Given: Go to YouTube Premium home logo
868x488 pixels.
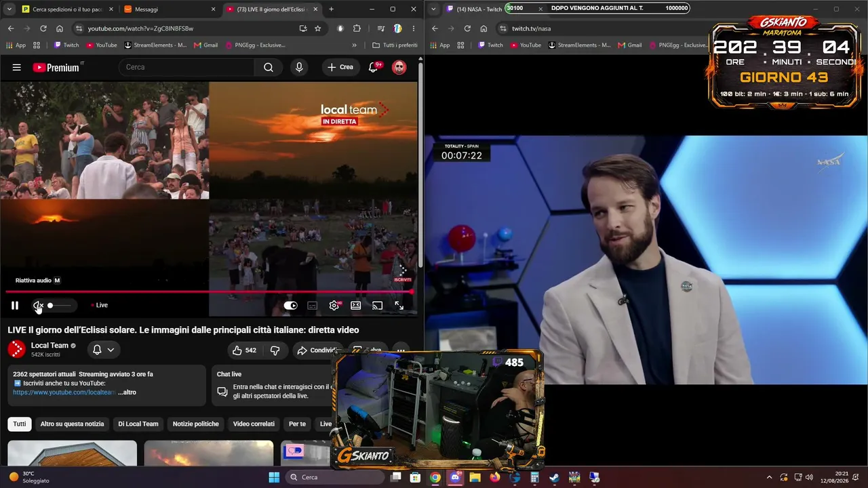Looking at the screenshot, I should point(58,67).
